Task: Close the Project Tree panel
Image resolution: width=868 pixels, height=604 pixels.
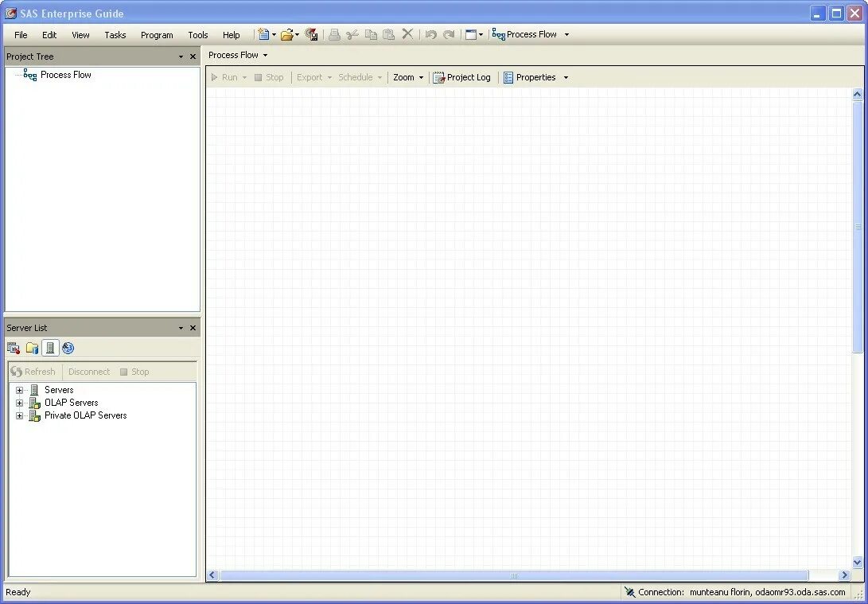Action: (x=193, y=57)
